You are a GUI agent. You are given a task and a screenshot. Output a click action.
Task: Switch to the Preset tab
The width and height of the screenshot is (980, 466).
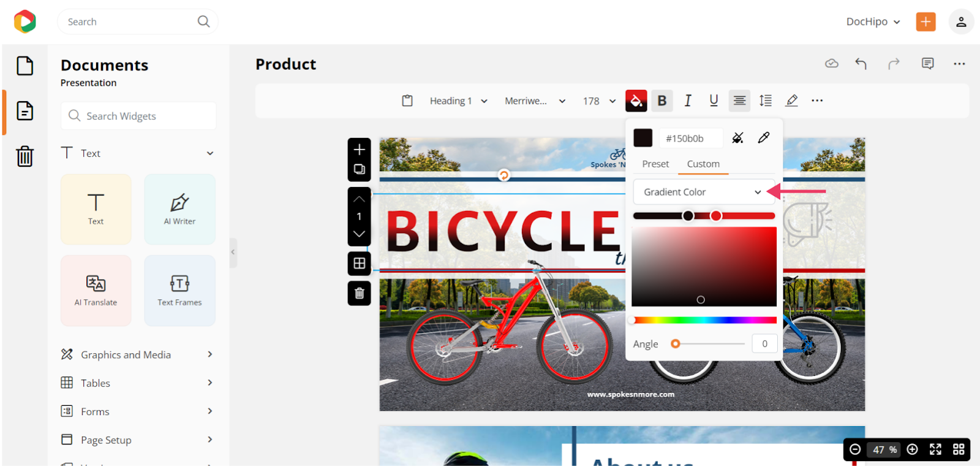click(x=655, y=164)
